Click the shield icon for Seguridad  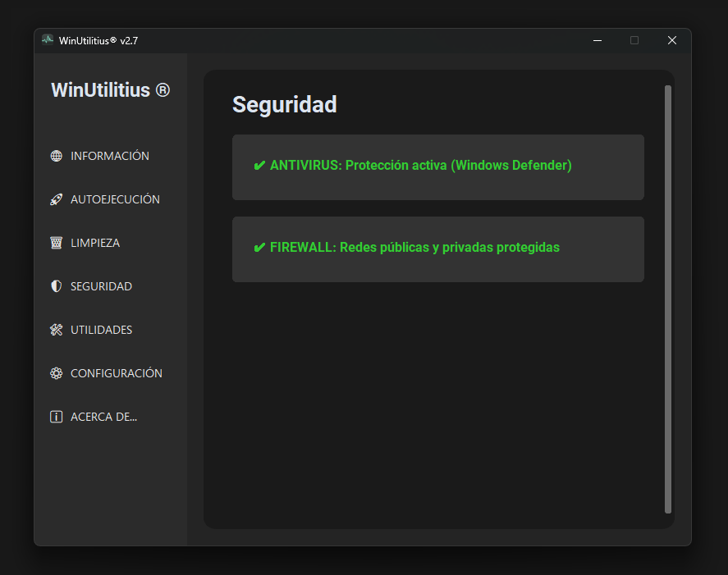point(57,286)
